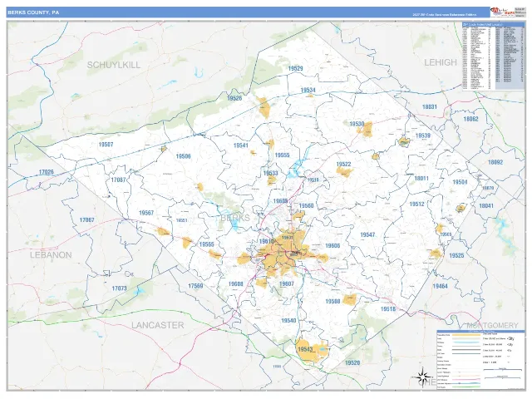Click ZIP code 19605
The height and width of the screenshot is (399, 532).
pyautogui.click(x=281, y=201)
